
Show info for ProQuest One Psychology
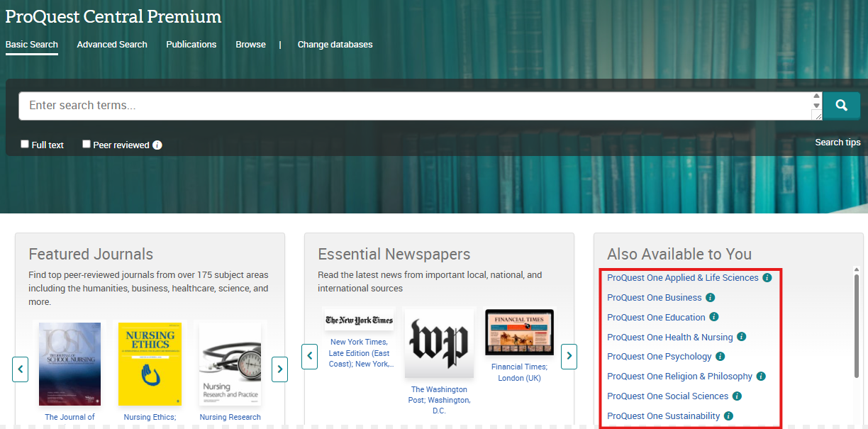720,357
